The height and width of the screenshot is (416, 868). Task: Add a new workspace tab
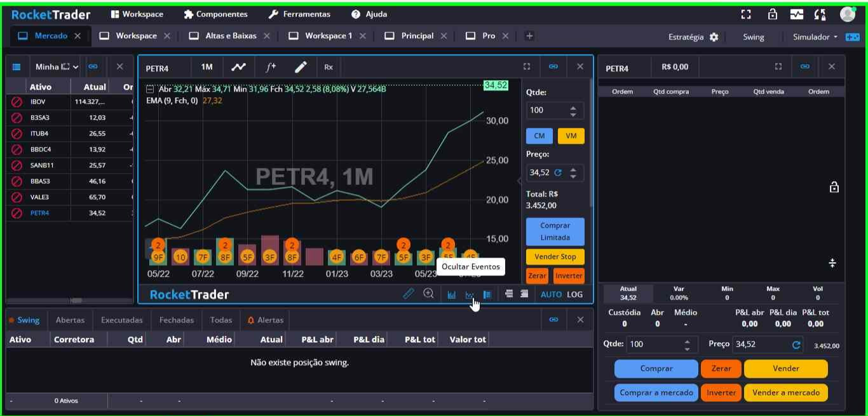pyautogui.click(x=529, y=36)
